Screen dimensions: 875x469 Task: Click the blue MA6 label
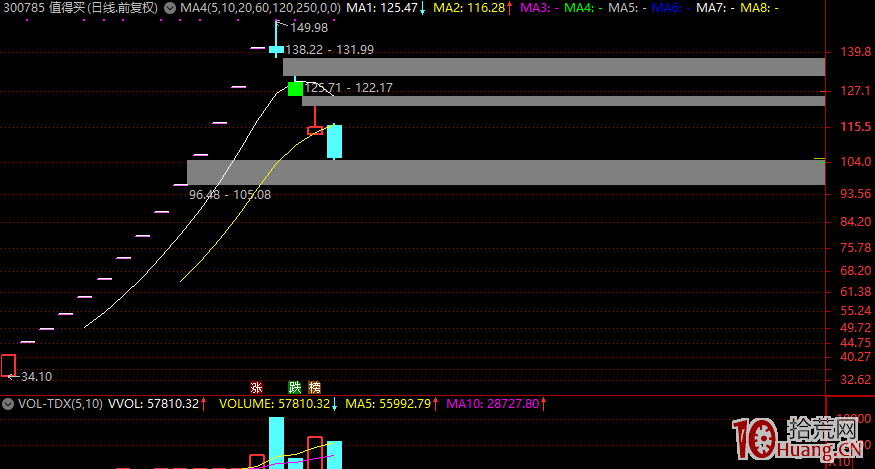pyautogui.click(x=671, y=8)
